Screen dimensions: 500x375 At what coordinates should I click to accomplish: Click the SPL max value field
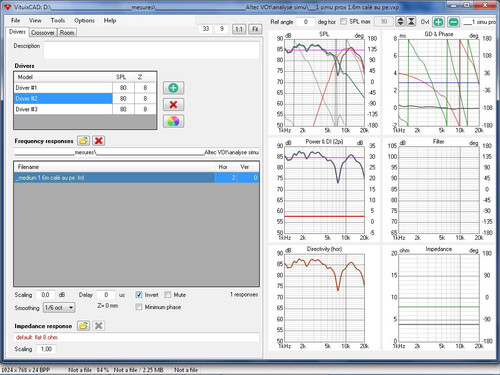coord(384,22)
